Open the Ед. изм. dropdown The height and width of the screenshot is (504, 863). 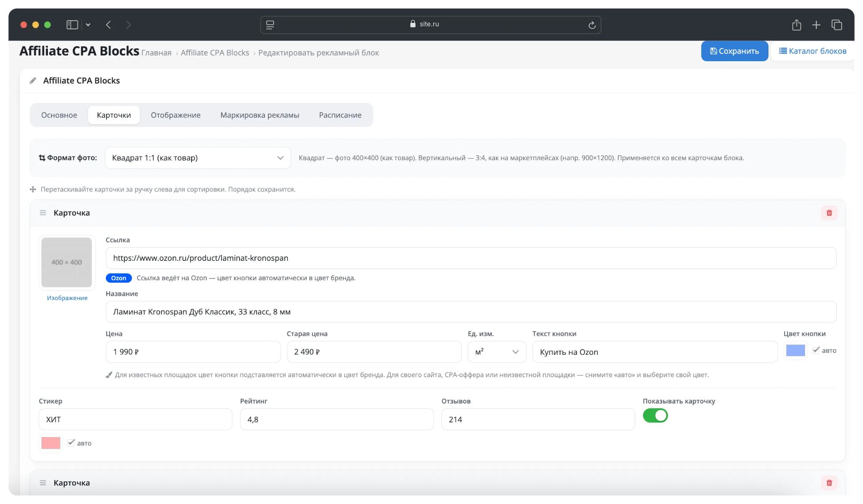pos(497,352)
